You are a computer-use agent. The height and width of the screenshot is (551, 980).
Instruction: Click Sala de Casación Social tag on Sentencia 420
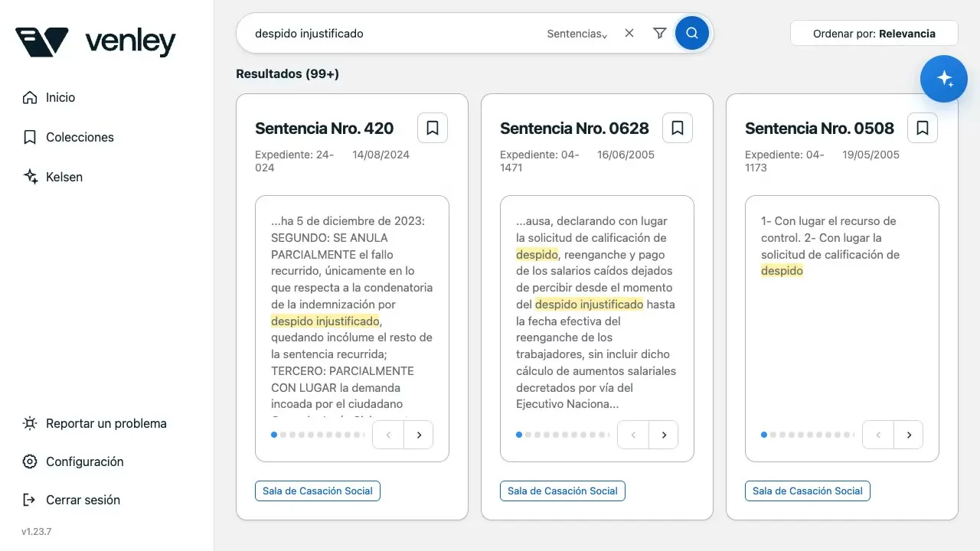318,491
